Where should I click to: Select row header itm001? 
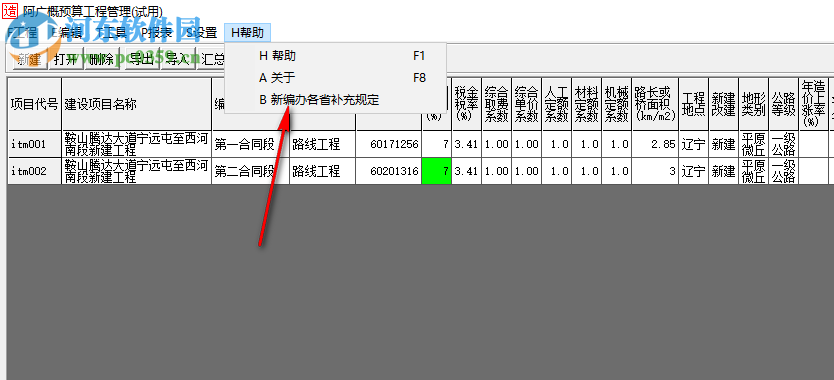coord(35,144)
